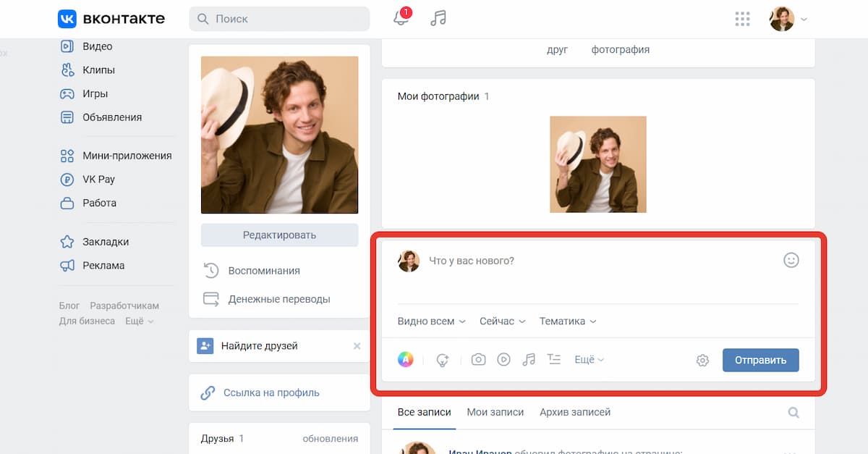Open the colorful A post background picker
Screen dimensions: 868x454
point(406,359)
